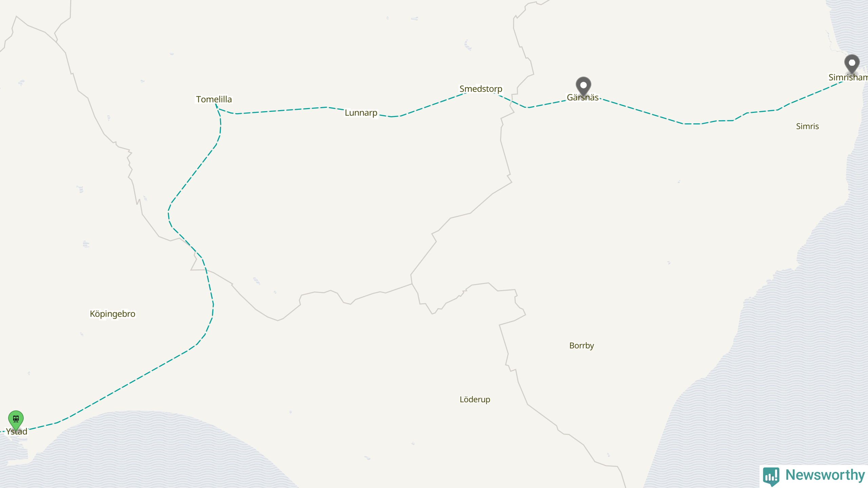The height and width of the screenshot is (488, 868).
Task: Click the Simris village label
Action: coord(807,126)
